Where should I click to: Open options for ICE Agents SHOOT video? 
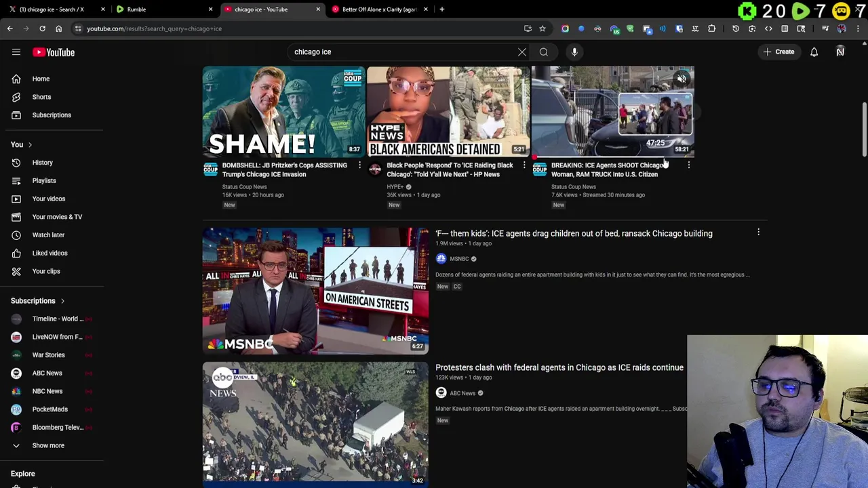(x=688, y=165)
